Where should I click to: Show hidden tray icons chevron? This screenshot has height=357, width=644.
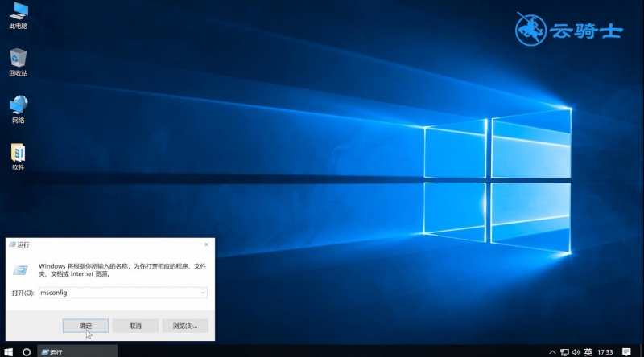552,352
